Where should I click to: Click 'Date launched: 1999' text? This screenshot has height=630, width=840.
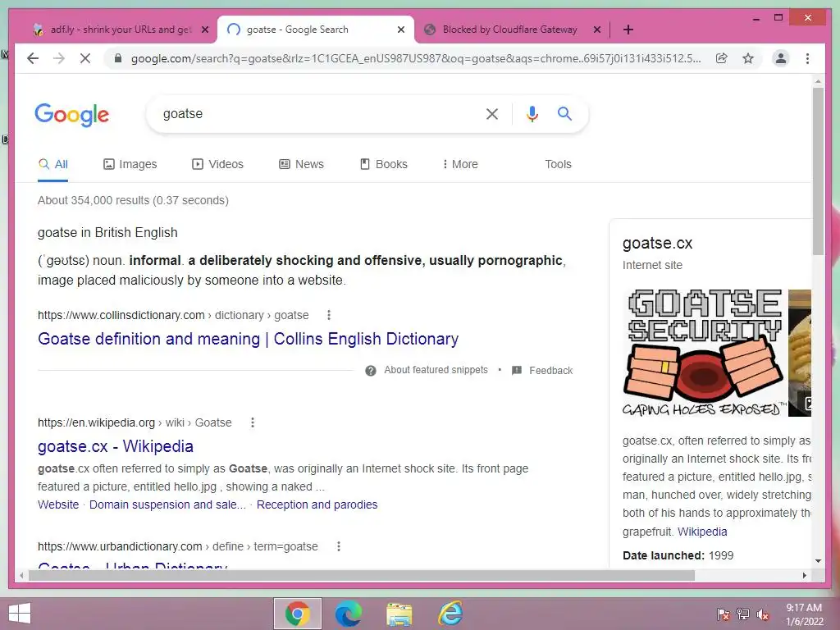coord(678,555)
